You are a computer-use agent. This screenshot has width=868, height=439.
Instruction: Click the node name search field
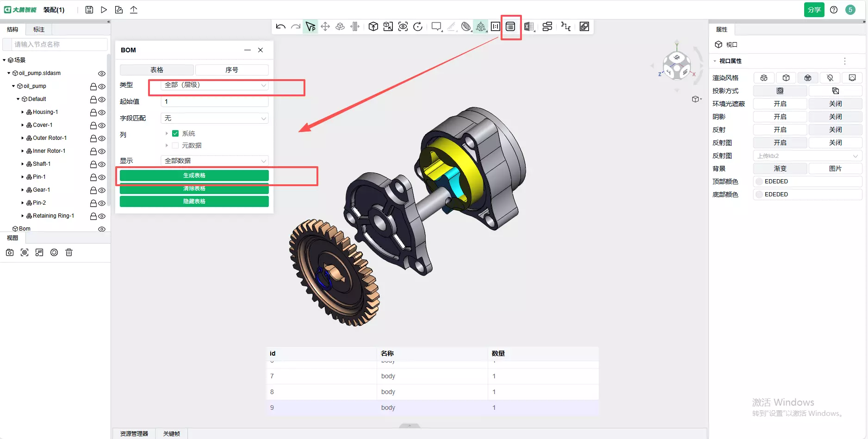[x=56, y=44]
